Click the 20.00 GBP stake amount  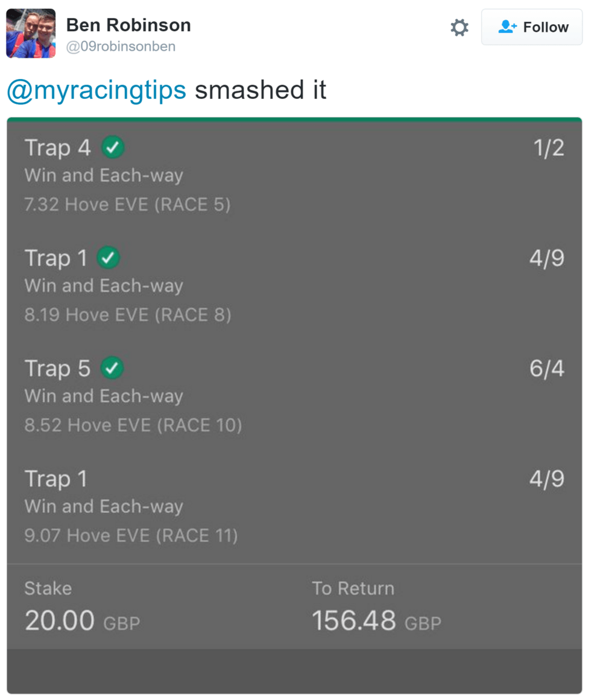82,621
